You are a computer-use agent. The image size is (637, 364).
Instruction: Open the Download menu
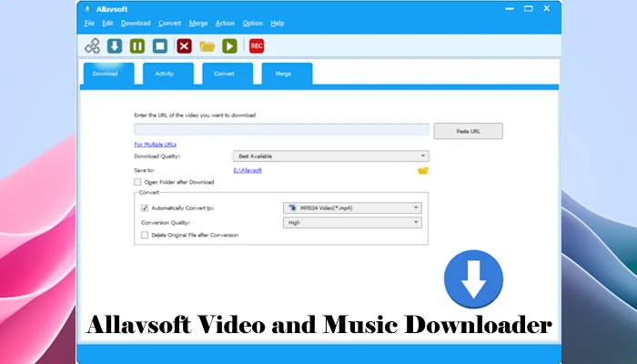(136, 23)
